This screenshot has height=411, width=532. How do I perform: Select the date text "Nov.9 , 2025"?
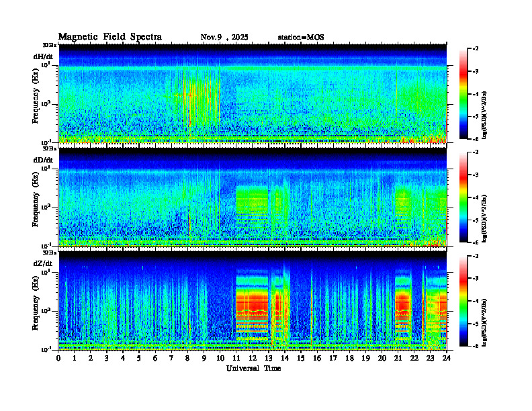224,38
